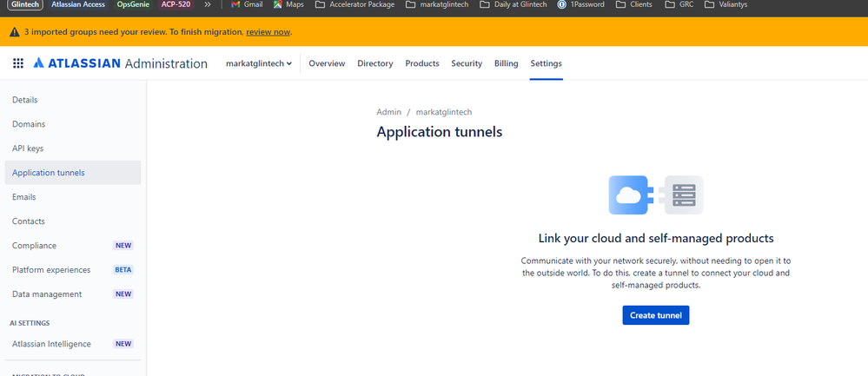The height and width of the screenshot is (376, 868).
Task: Open the Valiantys bookmark folder
Action: (x=726, y=4)
